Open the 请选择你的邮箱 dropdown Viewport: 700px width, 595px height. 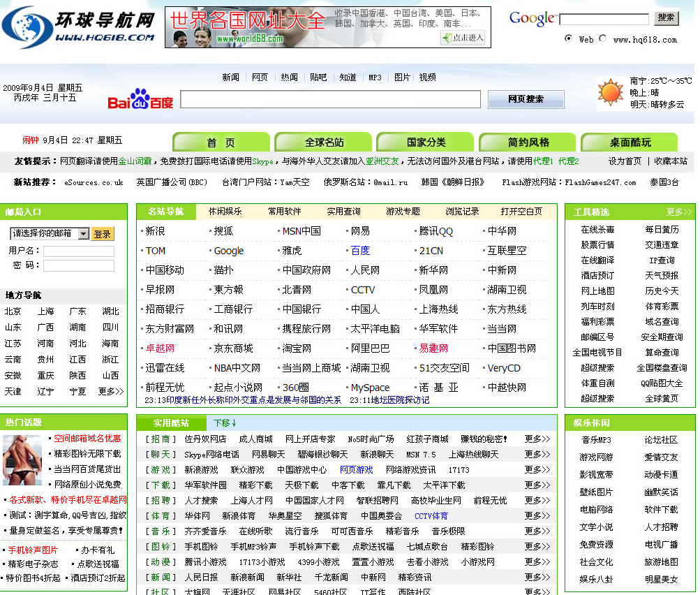pos(49,233)
